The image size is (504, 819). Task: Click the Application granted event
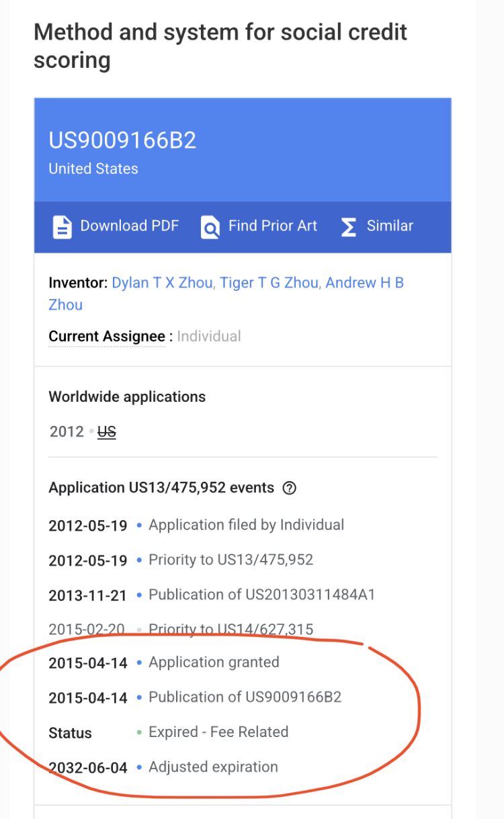coord(214,662)
